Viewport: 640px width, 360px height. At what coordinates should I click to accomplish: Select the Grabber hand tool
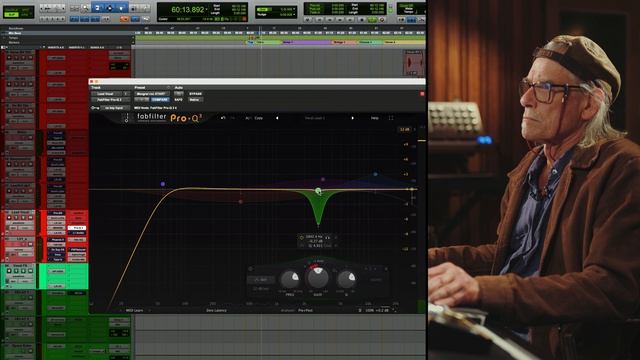tap(121, 8)
